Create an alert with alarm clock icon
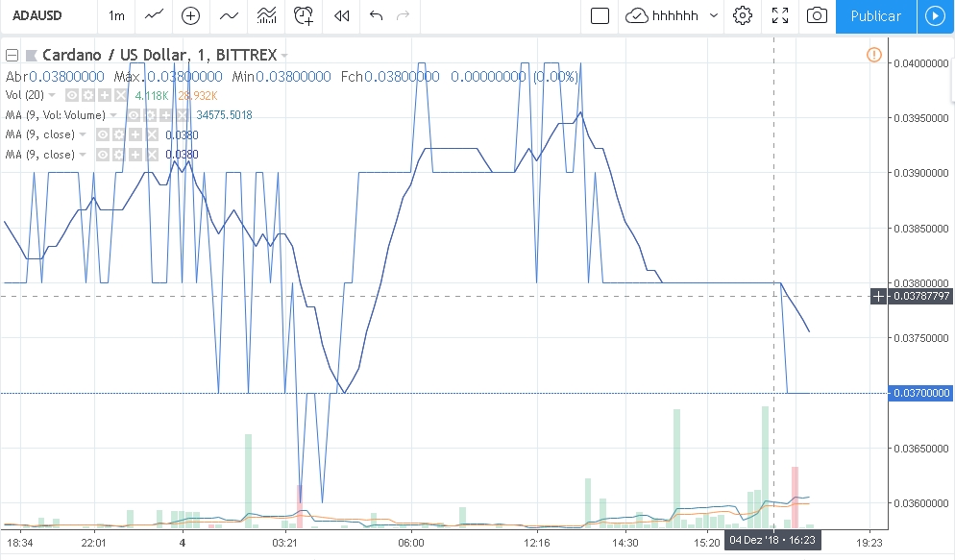 pos(305,15)
